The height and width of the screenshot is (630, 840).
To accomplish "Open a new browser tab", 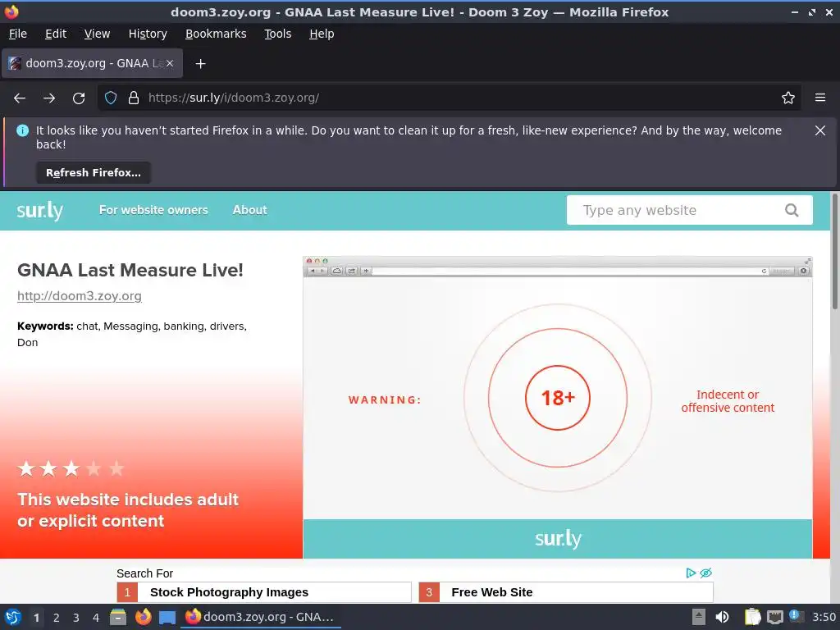I will pos(200,64).
